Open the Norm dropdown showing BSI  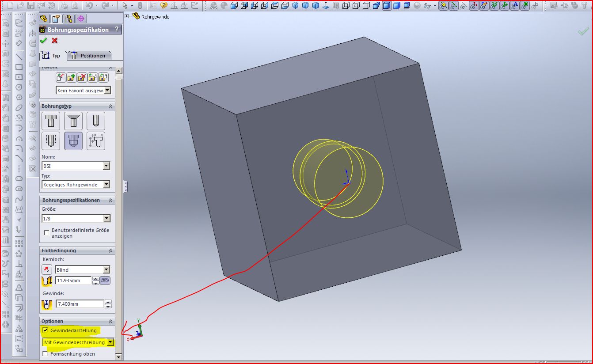[x=106, y=166]
